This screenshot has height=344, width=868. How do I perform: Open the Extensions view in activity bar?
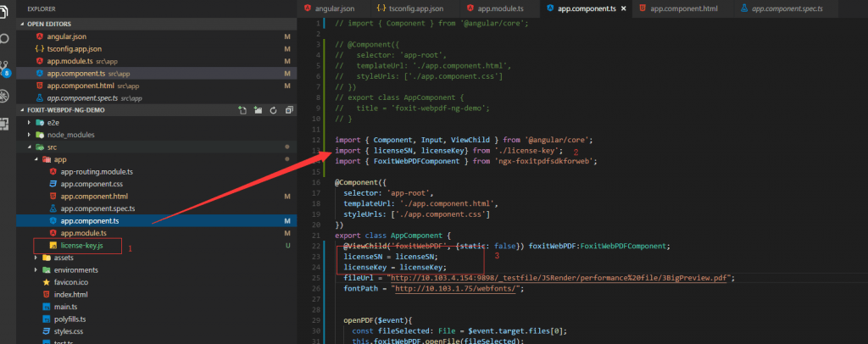coord(4,125)
